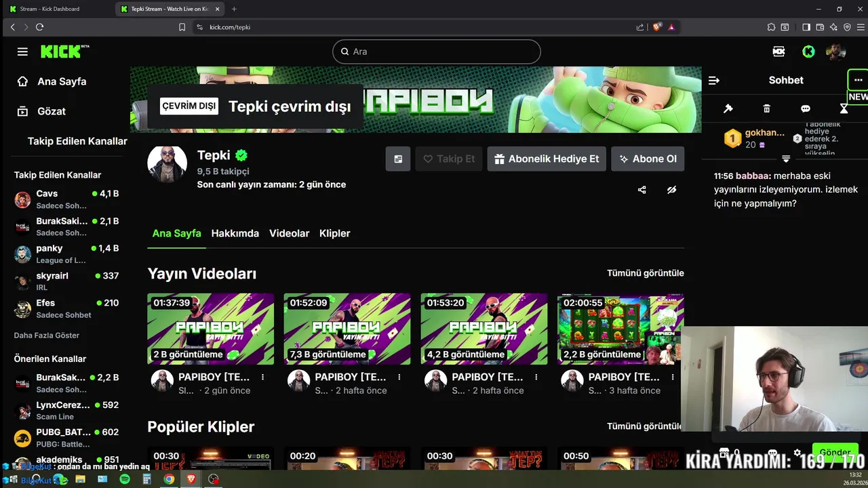Expand the chat leaderboard with down arrow
The image size is (868, 488).
click(786, 159)
